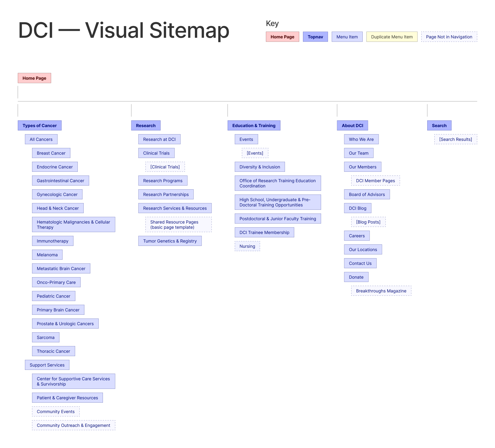Select Research Services & Resources node
The height and width of the screenshot is (448, 495).
pos(175,208)
